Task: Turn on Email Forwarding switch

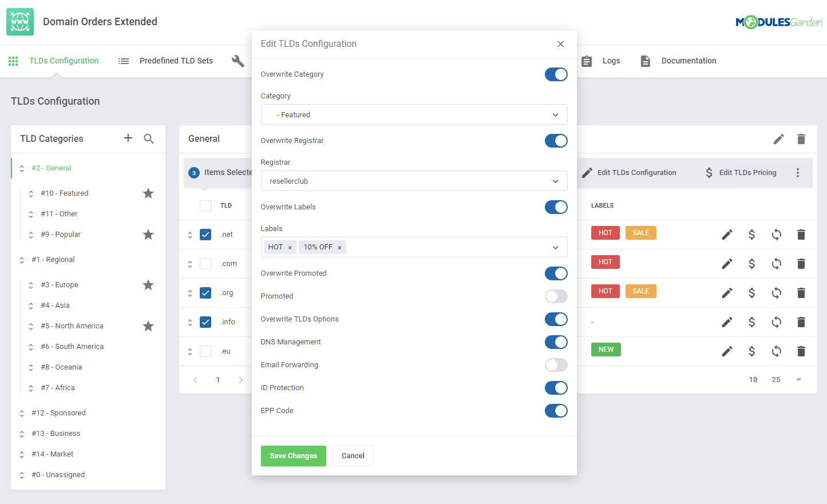Action: coord(556,365)
